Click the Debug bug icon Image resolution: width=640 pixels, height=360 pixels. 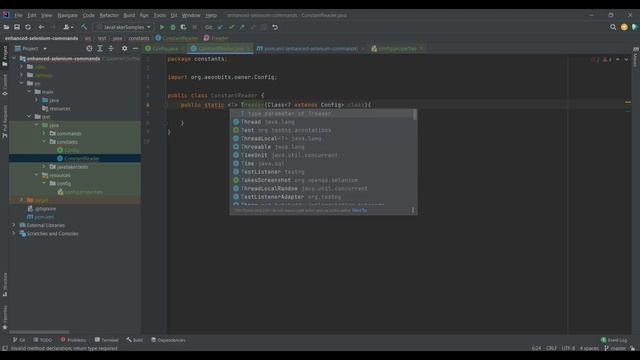[173, 27]
